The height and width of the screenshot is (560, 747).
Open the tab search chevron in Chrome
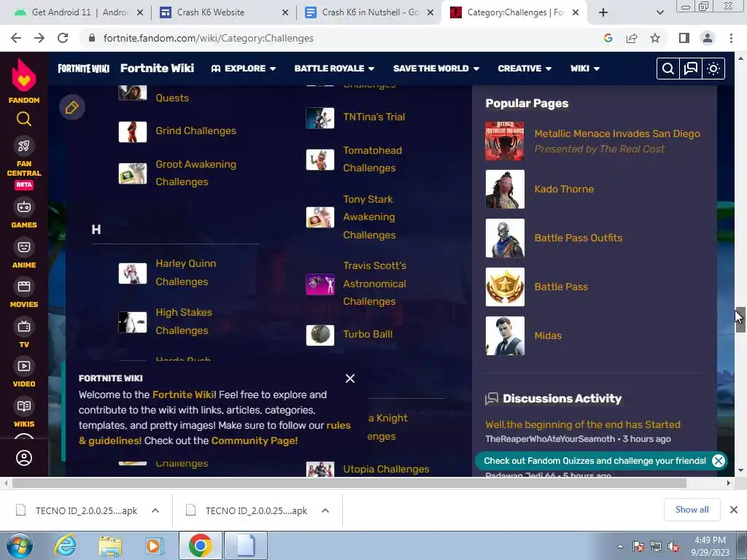tap(659, 12)
